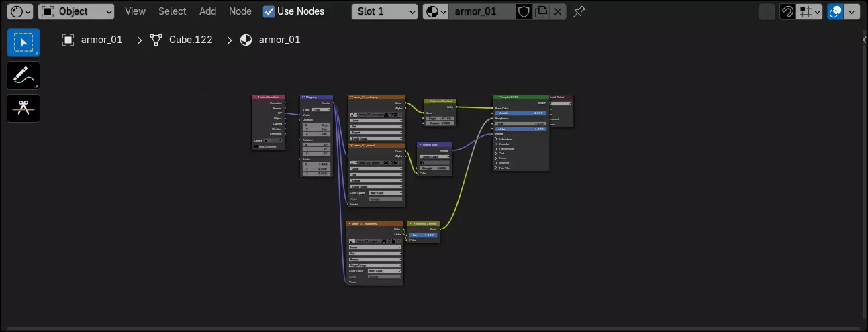Viewport: 868px width, 332px height.
Task: Click the Object eyedropper in Texture Coordinate
Action: 279,140
